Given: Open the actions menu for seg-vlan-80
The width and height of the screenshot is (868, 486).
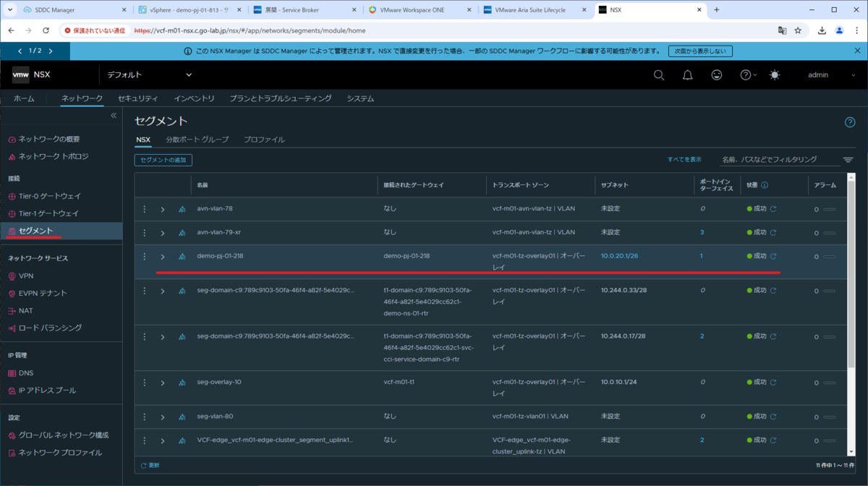Looking at the screenshot, I should coord(145,417).
